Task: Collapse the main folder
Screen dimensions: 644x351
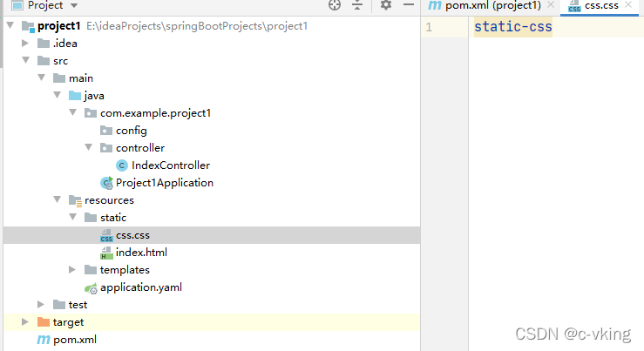Action: click(42, 78)
